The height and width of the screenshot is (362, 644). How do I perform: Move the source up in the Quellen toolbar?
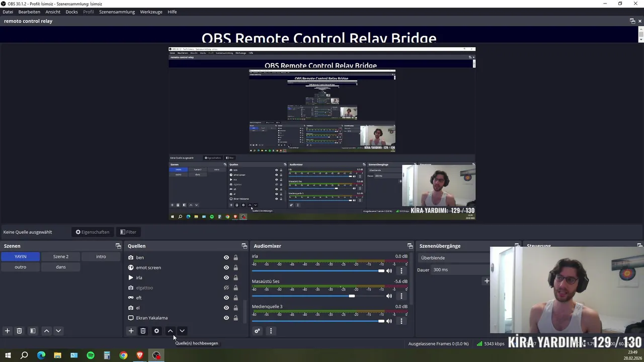click(x=170, y=331)
